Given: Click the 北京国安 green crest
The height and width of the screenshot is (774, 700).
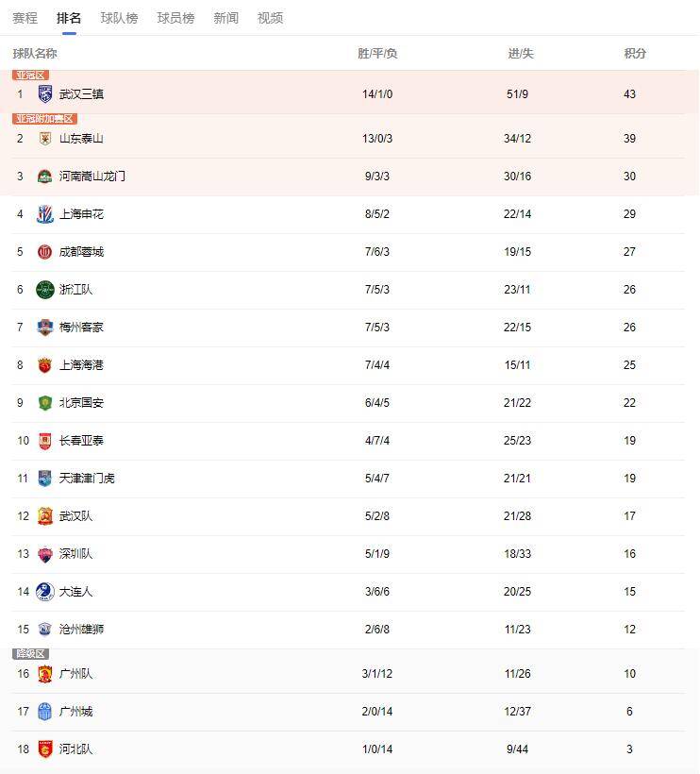Looking at the screenshot, I should point(45,403).
